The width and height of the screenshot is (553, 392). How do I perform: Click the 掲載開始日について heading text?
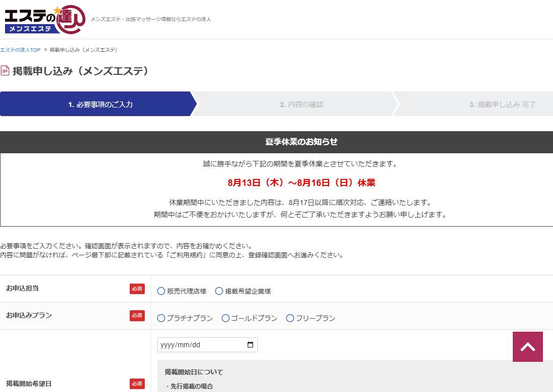pyautogui.click(x=194, y=372)
